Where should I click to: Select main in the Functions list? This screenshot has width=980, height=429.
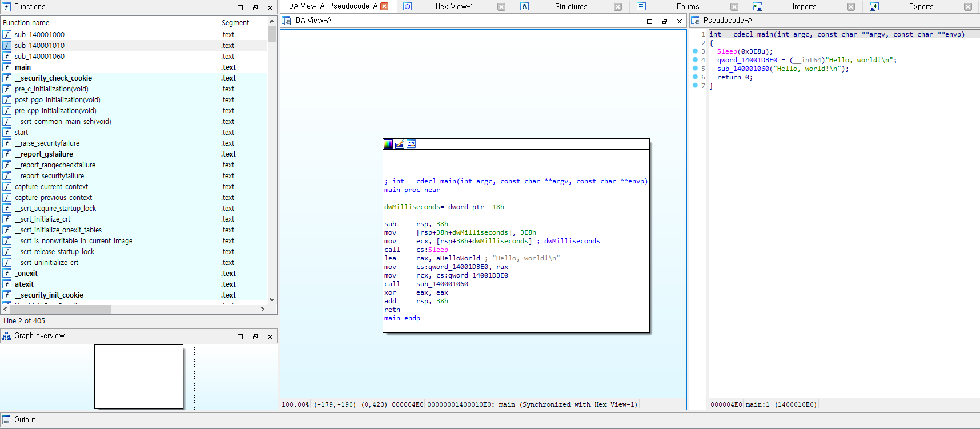tap(23, 67)
